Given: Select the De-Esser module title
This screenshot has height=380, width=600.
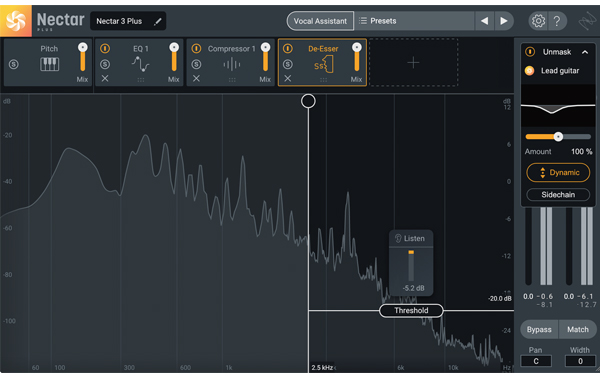Looking at the screenshot, I should [323, 49].
